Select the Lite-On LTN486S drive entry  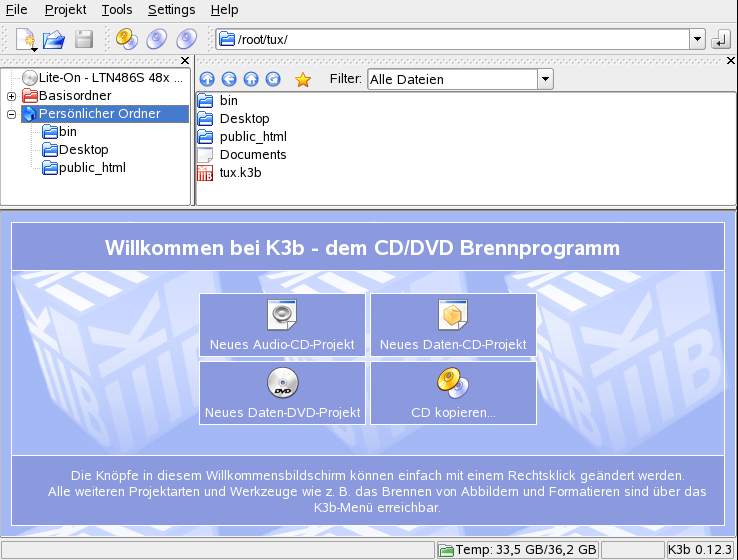pyautogui.click(x=103, y=78)
